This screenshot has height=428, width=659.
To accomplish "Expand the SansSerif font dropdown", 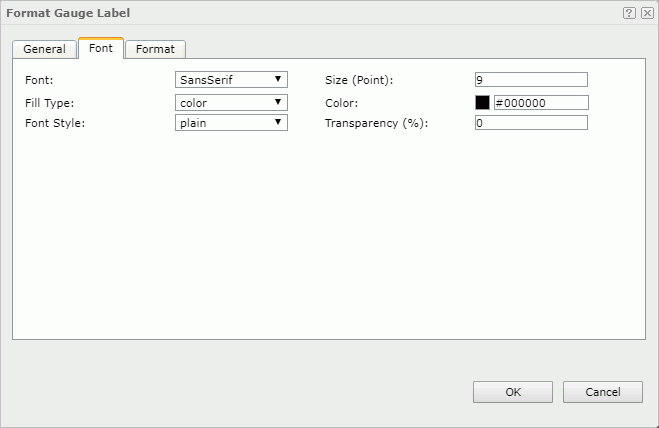I will pos(231,79).
